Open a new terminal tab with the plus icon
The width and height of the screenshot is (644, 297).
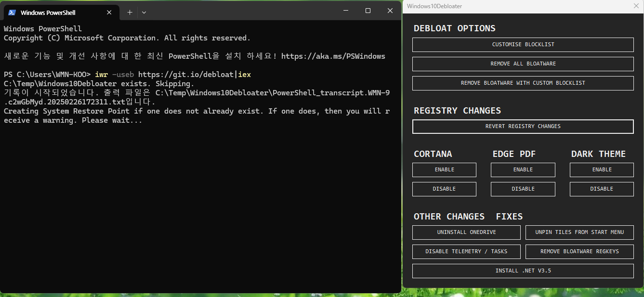point(130,13)
